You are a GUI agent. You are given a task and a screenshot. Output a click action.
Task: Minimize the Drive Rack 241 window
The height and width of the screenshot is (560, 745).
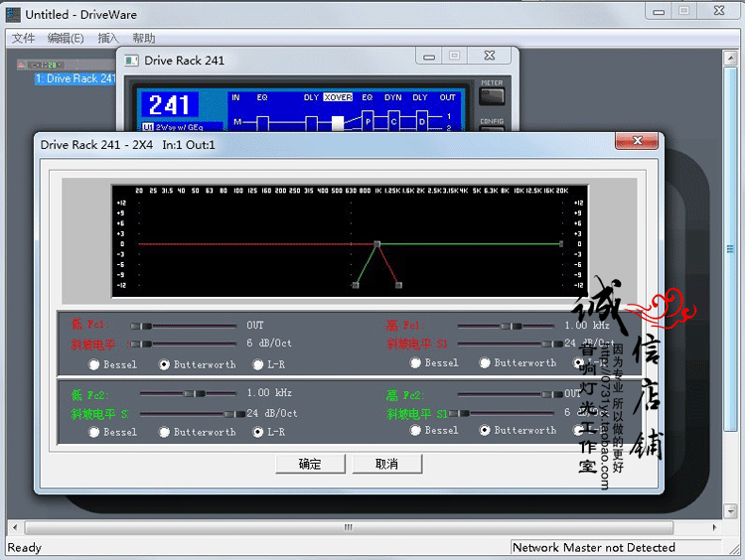click(x=429, y=57)
